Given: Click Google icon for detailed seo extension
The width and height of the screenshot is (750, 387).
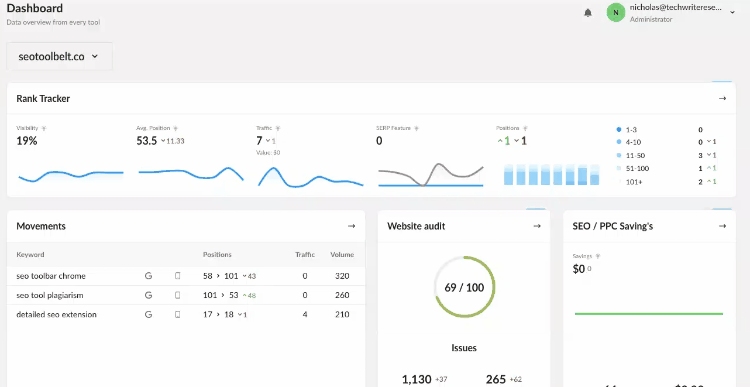Looking at the screenshot, I should (x=148, y=314).
